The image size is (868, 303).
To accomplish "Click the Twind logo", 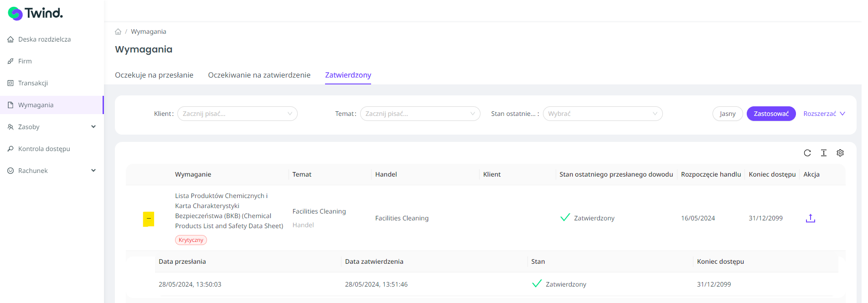I will 36,14.
